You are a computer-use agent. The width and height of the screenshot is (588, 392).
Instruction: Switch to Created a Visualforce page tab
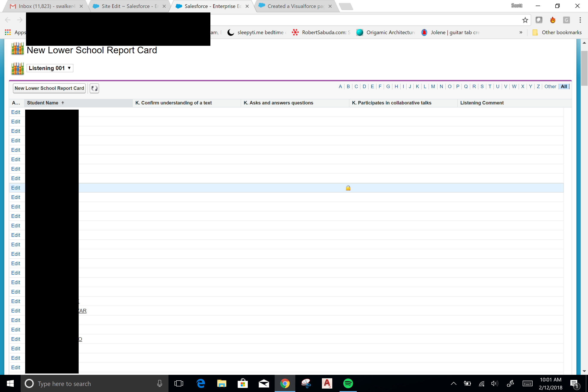(296, 6)
